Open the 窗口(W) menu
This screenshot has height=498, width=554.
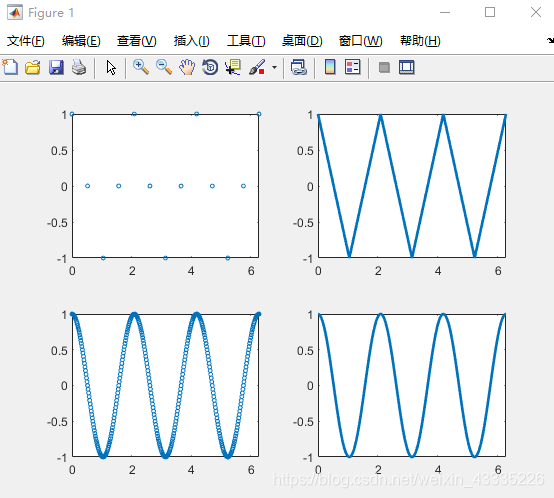(360, 41)
